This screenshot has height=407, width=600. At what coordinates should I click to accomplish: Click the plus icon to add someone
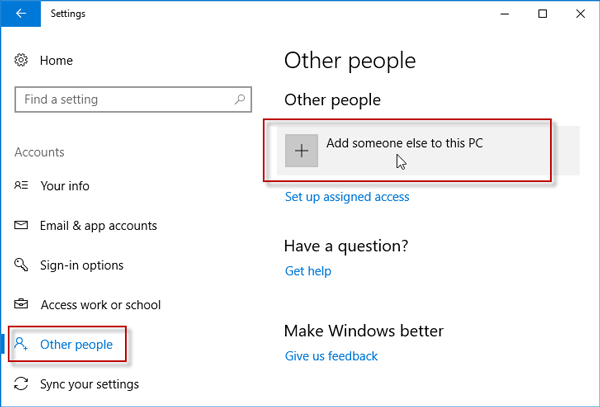(301, 151)
